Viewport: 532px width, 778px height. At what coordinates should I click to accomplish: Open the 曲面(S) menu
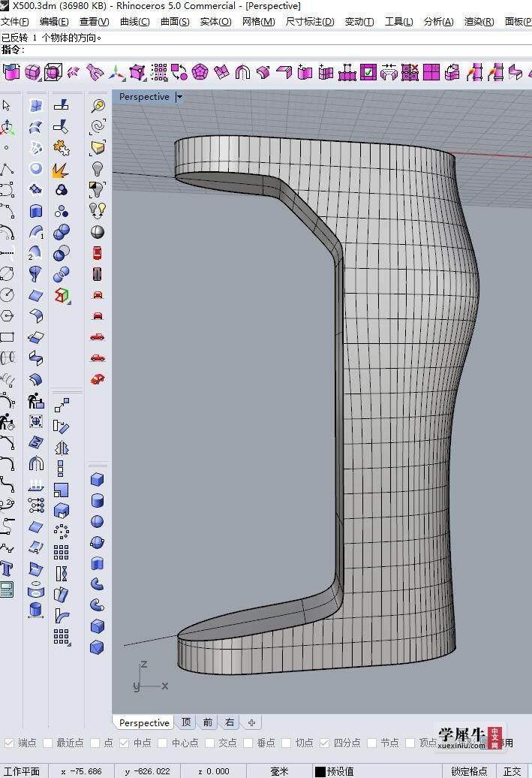(175, 21)
